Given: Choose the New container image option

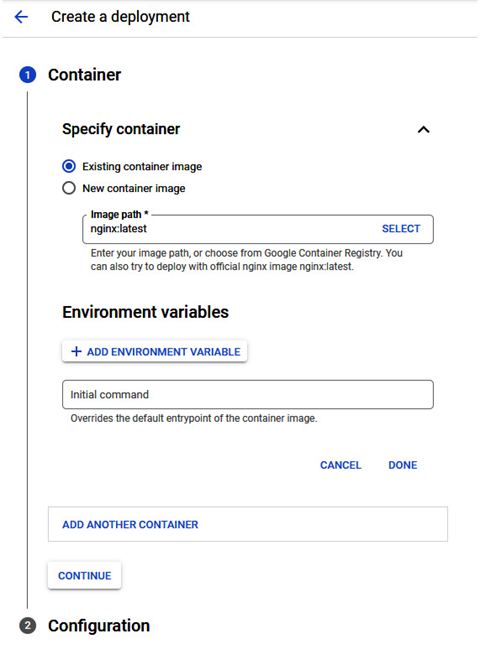Looking at the screenshot, I should point(69,188).
